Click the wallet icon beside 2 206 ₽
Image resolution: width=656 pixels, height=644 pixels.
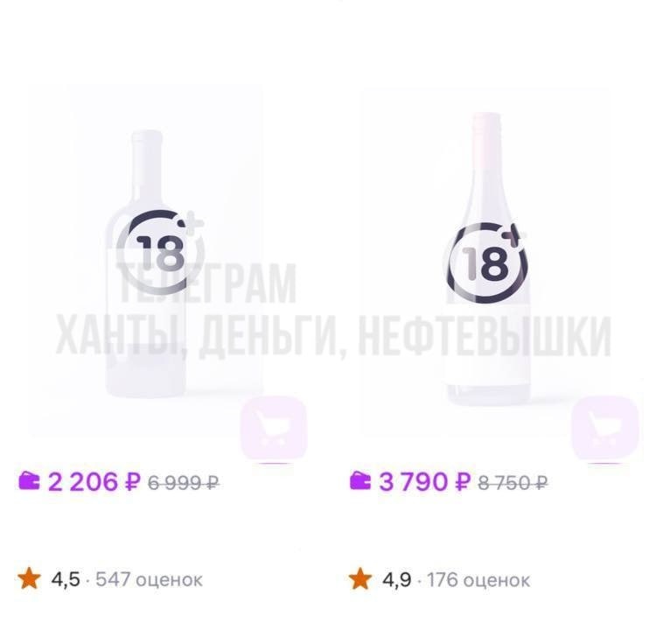pyautogui.click(x=29, y=480)
